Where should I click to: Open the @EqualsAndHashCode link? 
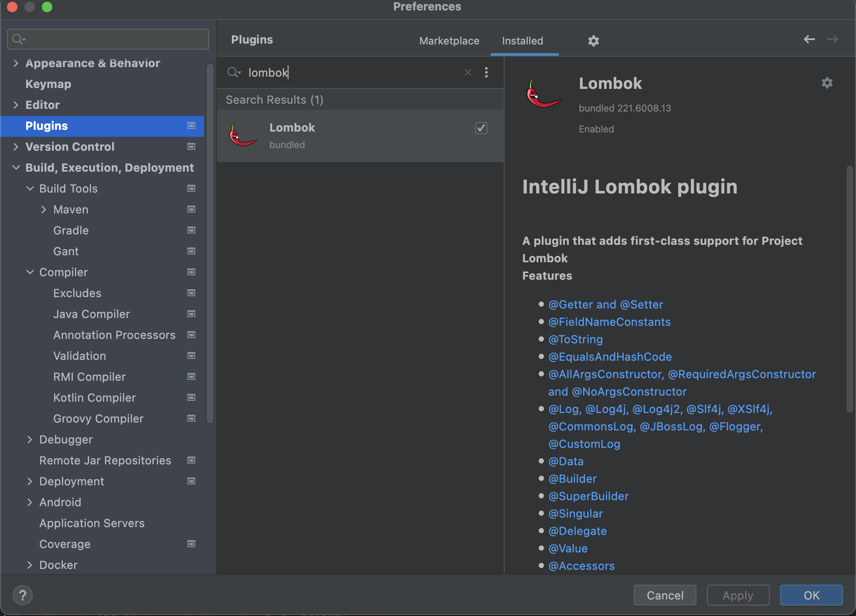click(x=610, y=357)
